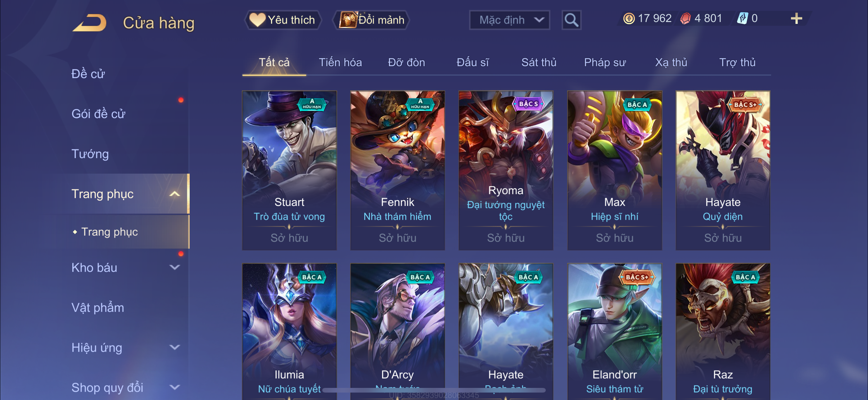Tap the golden back arrow icon
Screen dimensions: 868x400
click(x=90, y=23)
